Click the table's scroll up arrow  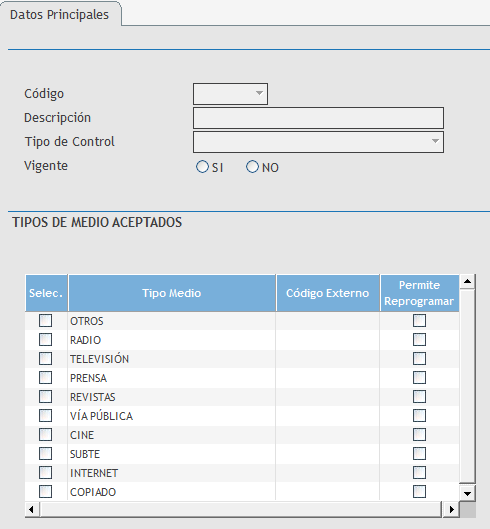467,281
